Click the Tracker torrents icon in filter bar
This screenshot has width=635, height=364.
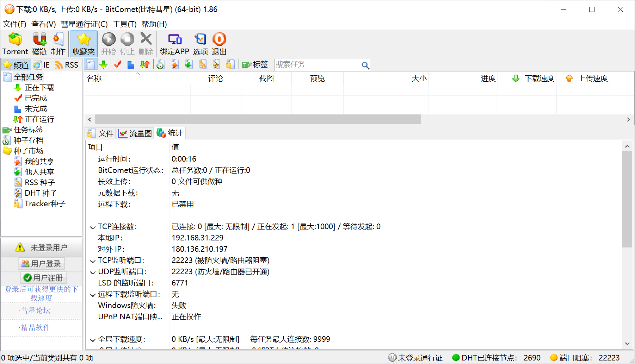click(230, 64)
